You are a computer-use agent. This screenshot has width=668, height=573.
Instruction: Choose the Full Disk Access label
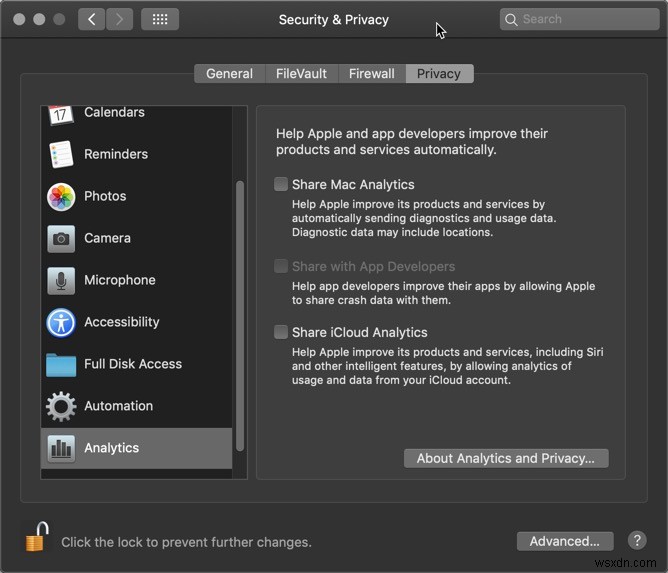pos(133,364)
